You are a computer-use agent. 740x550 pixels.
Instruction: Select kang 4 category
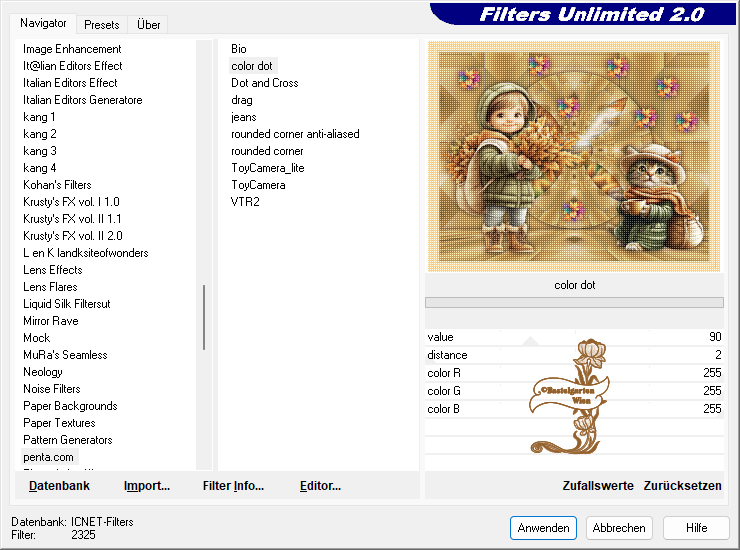click(x=40, y=168)
